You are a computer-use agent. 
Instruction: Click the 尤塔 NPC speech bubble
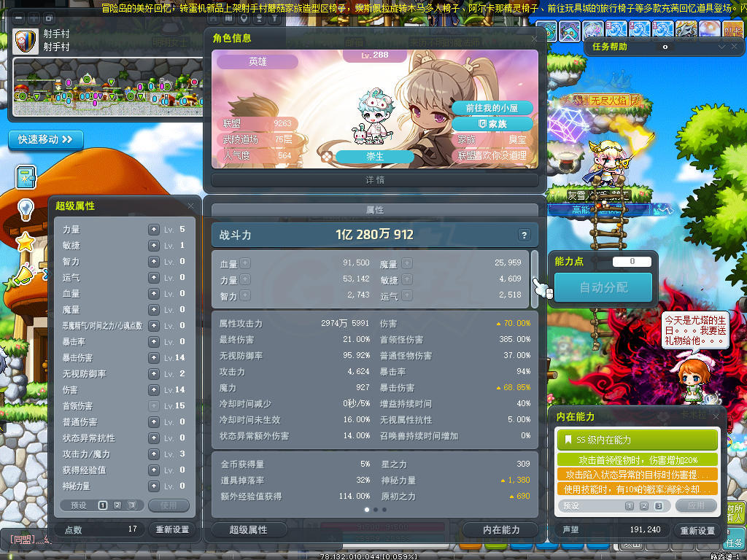(x=695, y=330)
